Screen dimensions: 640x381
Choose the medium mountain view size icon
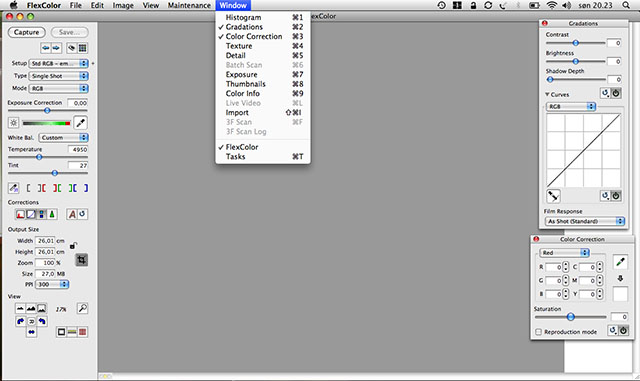(x=31, y=308)
